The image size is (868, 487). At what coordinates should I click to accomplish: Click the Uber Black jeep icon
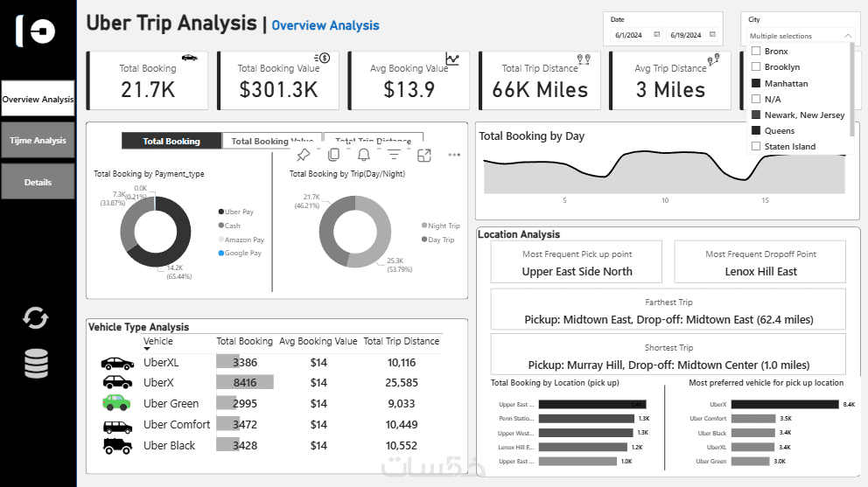[117, 446]
